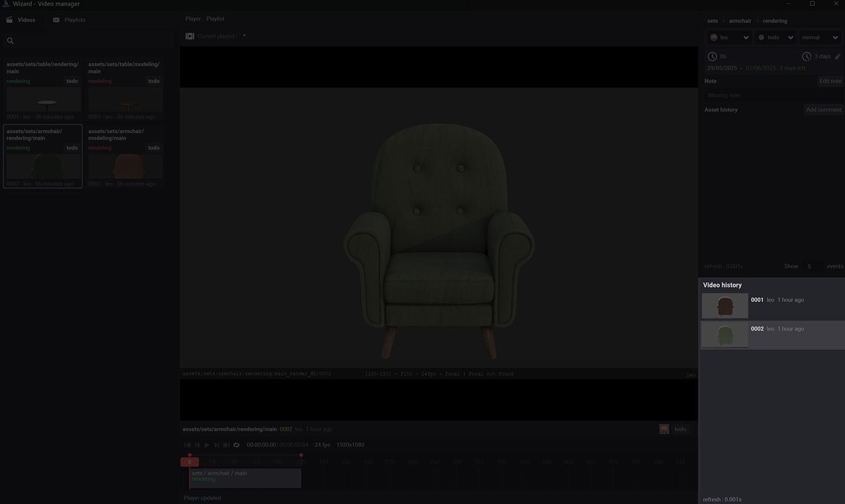The image size is (845, 504).
Task: Click the current playlist icon
Action: pyautogui.click(x=190, y=37)
